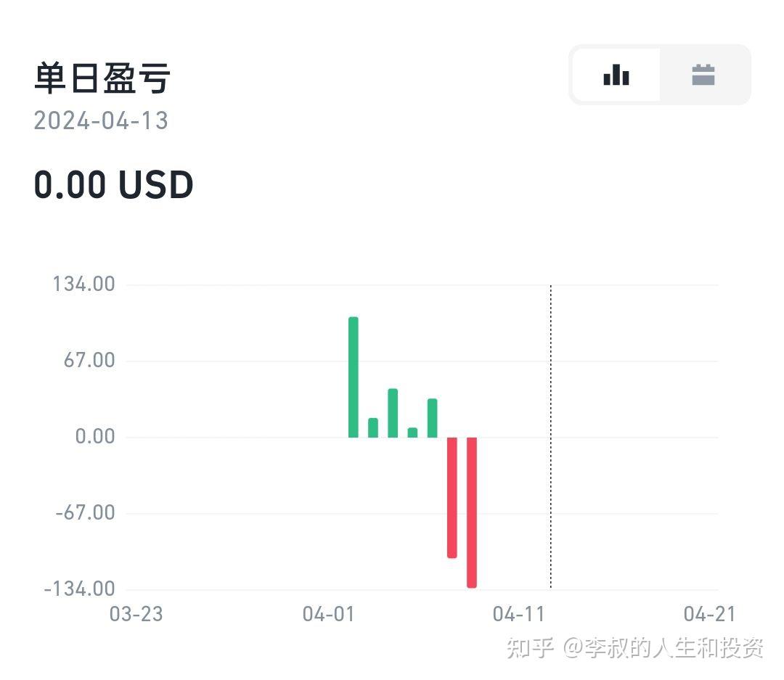Viewport: 784px width, 680px height.
Task: Click the dotted vertical date marker line
Action: click(x=550, y=435)
